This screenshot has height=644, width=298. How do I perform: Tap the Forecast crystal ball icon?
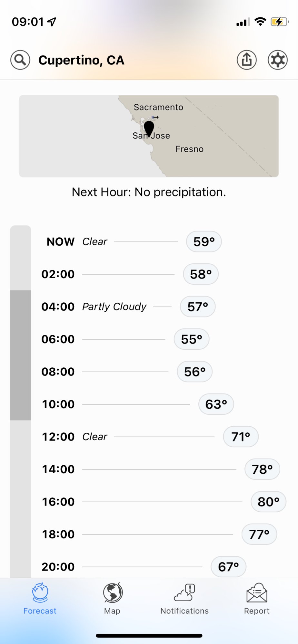40,592
